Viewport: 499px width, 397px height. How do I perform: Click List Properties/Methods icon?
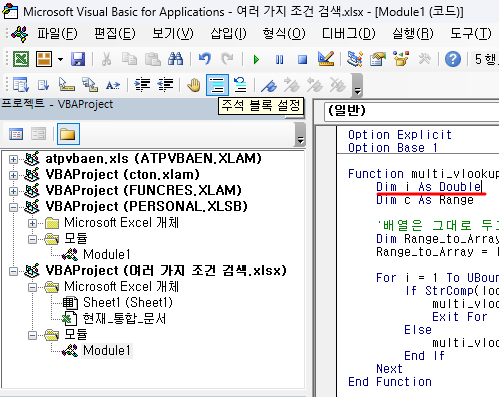pos(21,85)
